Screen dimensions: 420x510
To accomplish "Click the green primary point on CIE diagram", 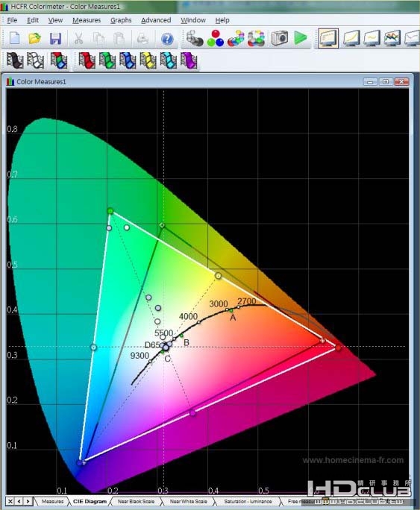I will coord(110,211).
